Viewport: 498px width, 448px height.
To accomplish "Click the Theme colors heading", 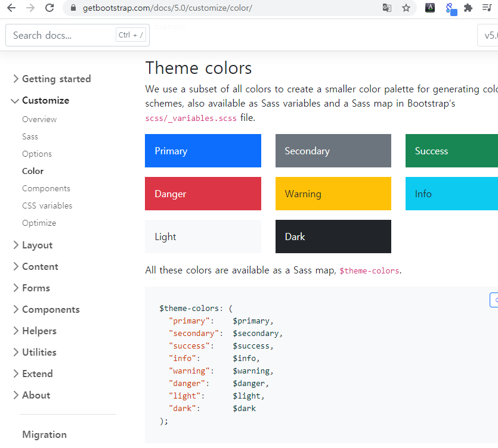I will pyautogui.click(x=199, y=68).
